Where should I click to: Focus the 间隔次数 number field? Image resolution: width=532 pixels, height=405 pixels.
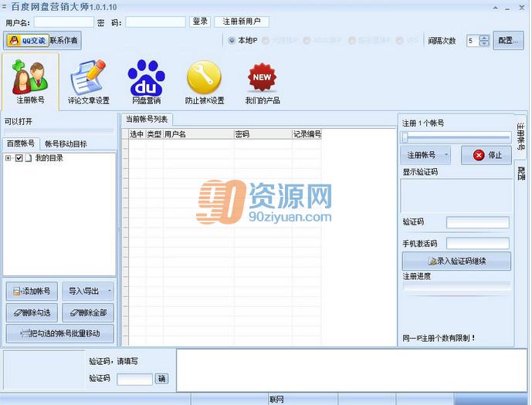473,41
